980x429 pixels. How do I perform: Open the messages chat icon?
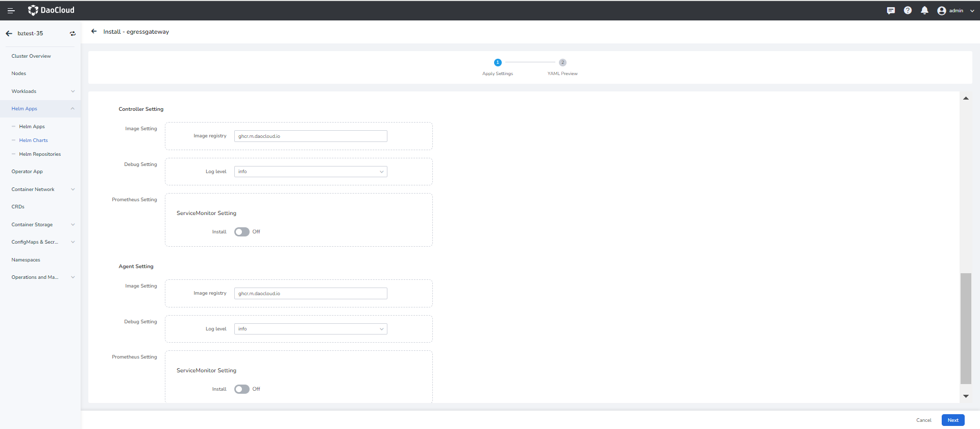891,10
